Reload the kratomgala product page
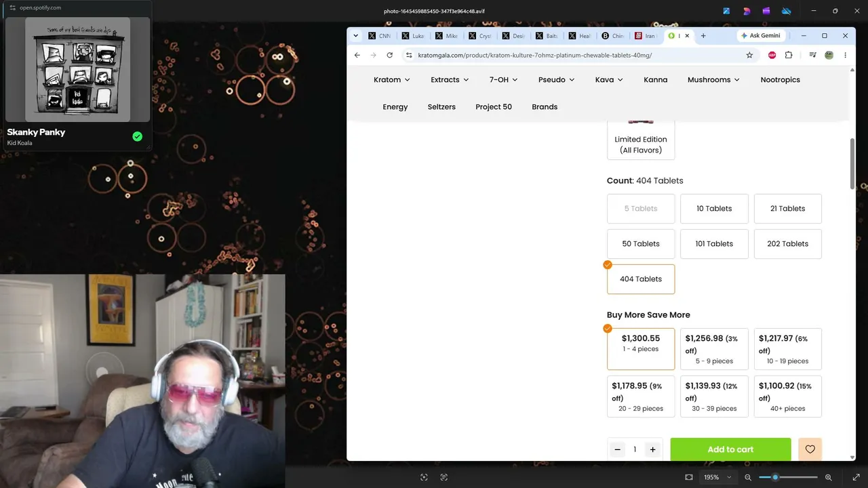Screen dimensions: 868x488 [x=389, y=55]
